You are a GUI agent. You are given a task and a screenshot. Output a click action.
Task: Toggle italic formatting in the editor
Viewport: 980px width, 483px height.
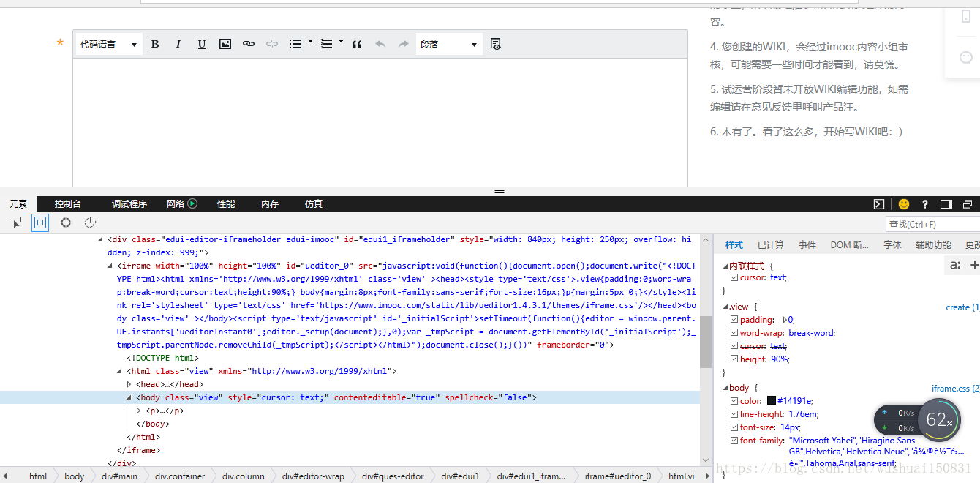coord(178,45)
